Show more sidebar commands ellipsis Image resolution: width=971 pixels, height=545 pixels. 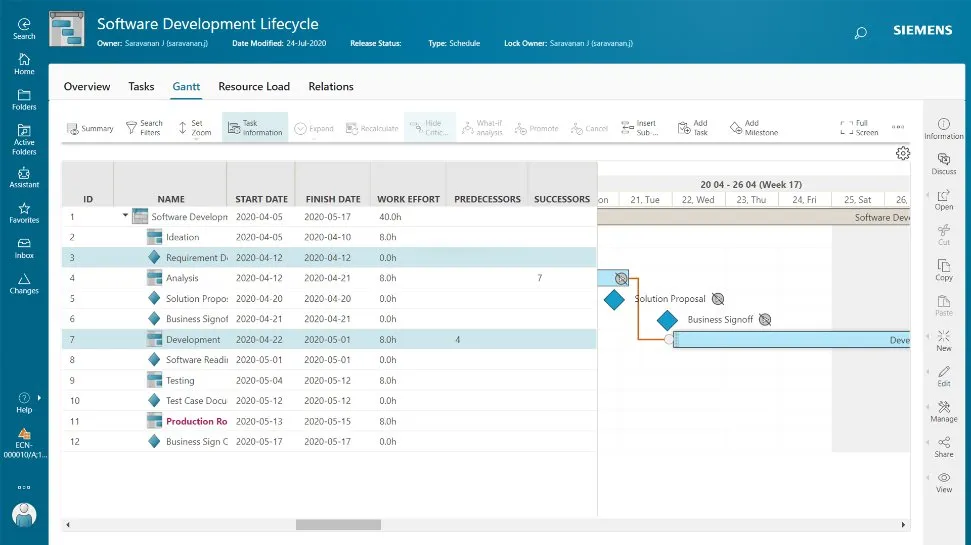pyautogui.click(x=24, y=487)
